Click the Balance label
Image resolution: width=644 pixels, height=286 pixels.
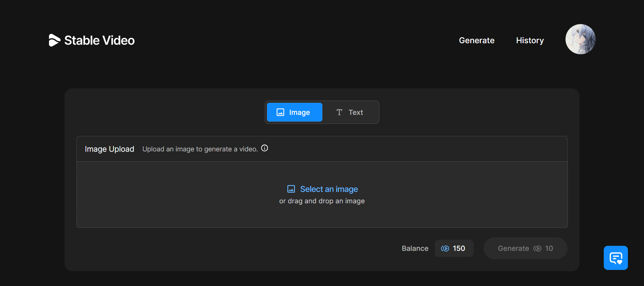tap(415, 248)
